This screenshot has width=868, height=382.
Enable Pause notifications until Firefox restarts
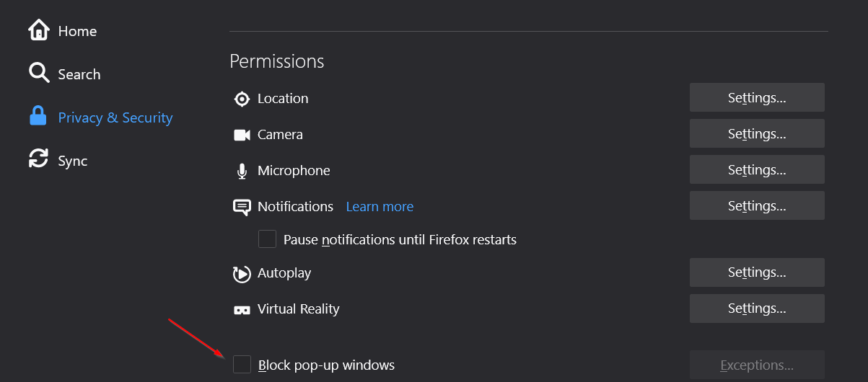tap(267, 239)
